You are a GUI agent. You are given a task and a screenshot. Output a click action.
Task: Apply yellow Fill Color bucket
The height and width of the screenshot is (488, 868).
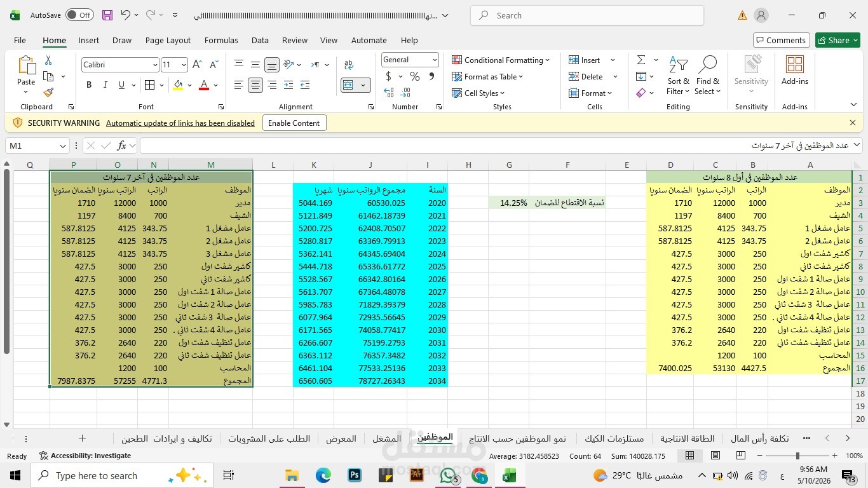179,85
